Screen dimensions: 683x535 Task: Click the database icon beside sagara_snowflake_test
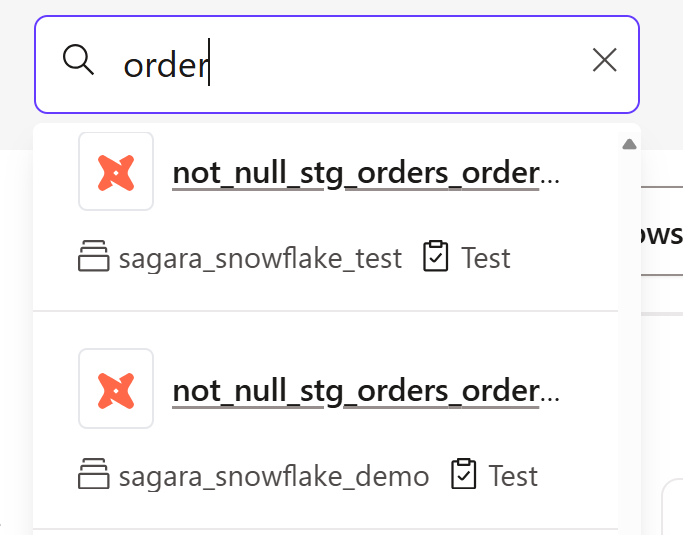point(94,256)
